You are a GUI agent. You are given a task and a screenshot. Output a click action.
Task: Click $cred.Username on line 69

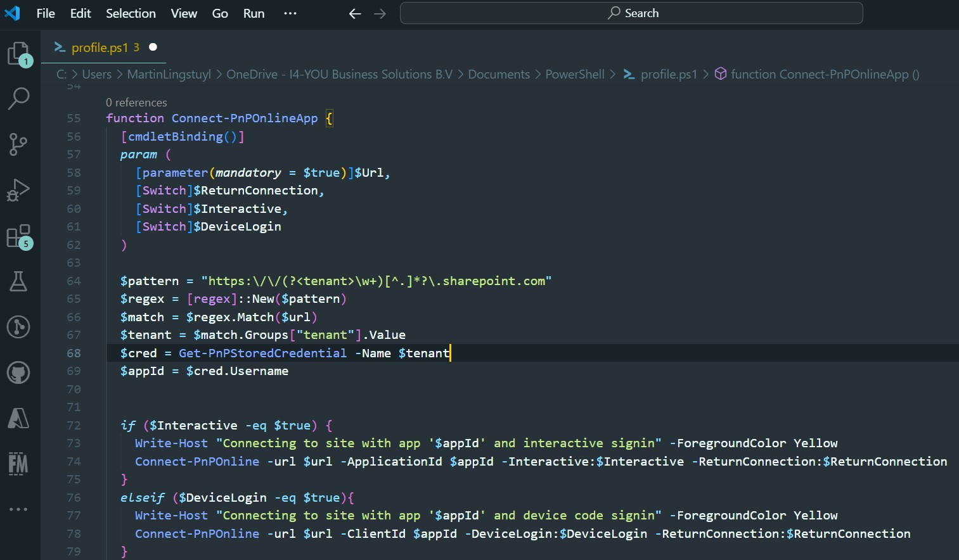click(237, 371)
